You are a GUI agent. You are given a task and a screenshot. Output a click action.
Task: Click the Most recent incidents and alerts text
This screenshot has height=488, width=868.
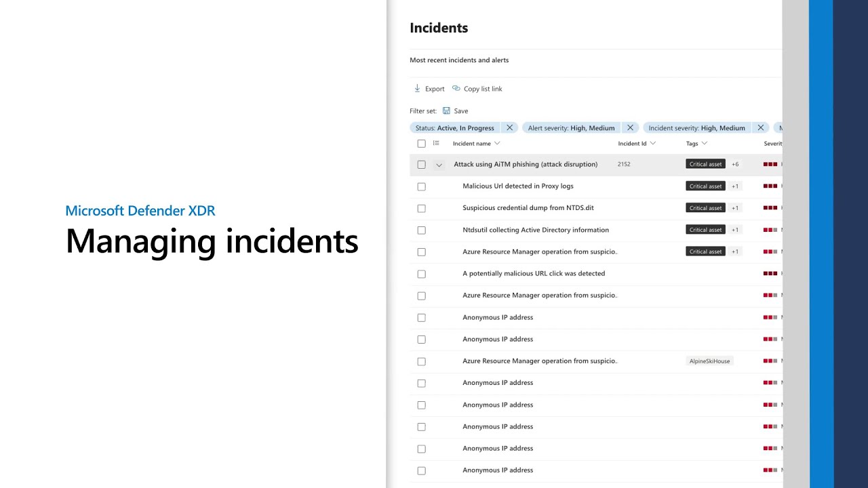[459, 60]
